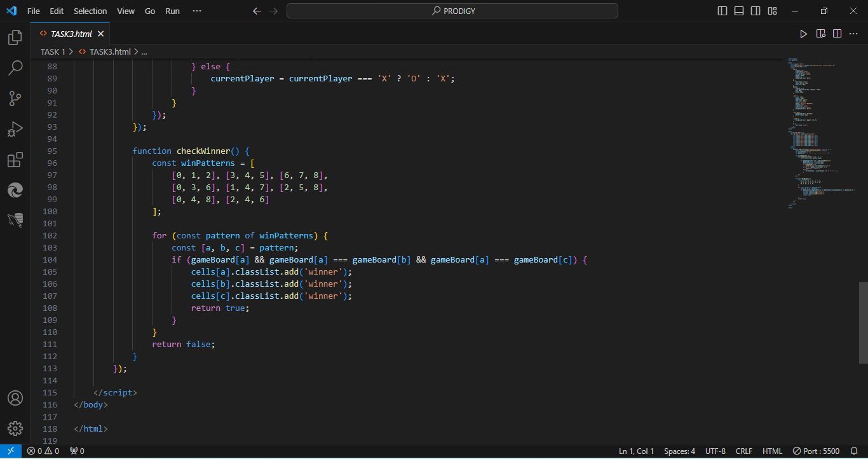Close the TASK3.html tab
The width and height of the screenshot is (868, 459).
tap(101, 34)
